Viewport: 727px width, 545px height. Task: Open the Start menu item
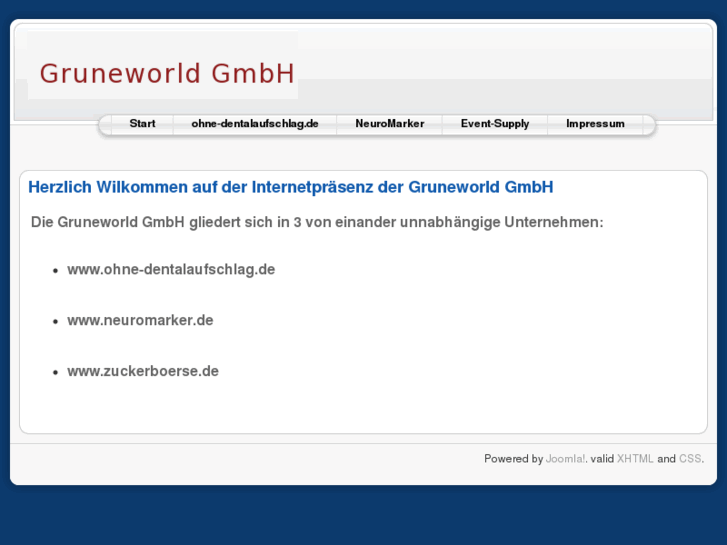tap(142, 124)
